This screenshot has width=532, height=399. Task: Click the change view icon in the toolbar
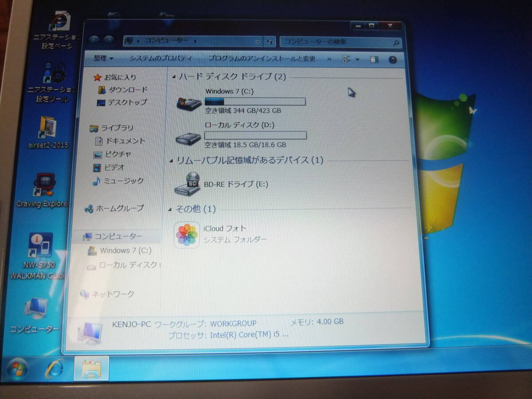347,59
